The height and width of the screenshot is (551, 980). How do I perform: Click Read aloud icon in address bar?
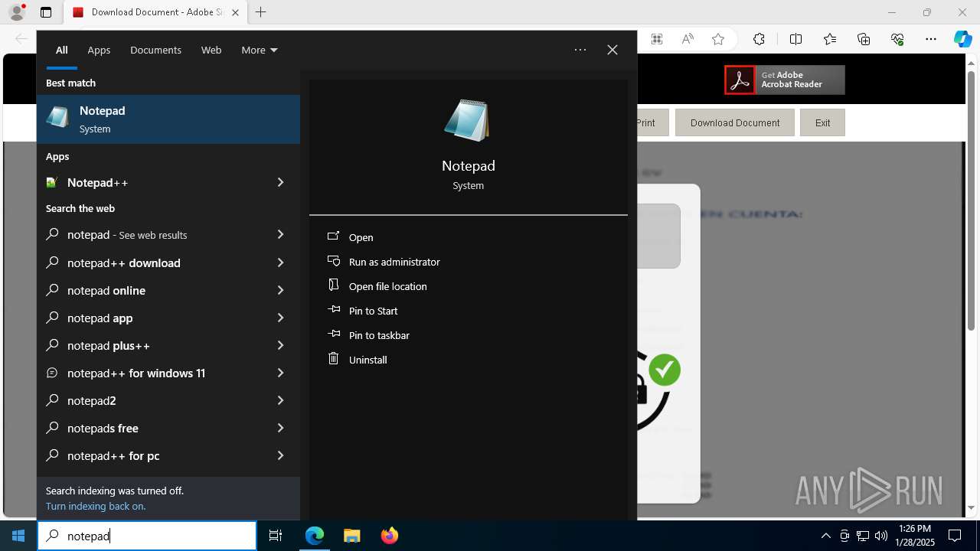pos(688,39)
